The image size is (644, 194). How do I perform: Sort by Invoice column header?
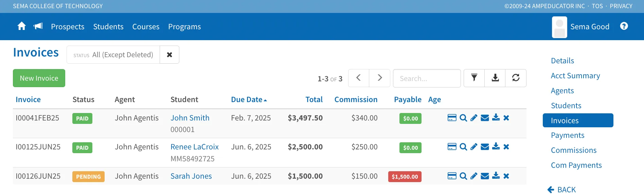(x=28, y=99)
